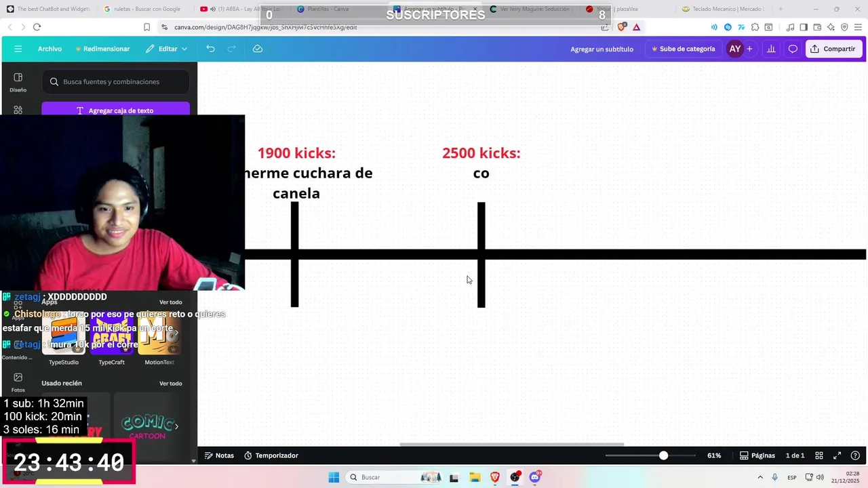Open the Canva hamburger main menu
The width and height of the screenshot is (868, 488).
click(18, 49)
